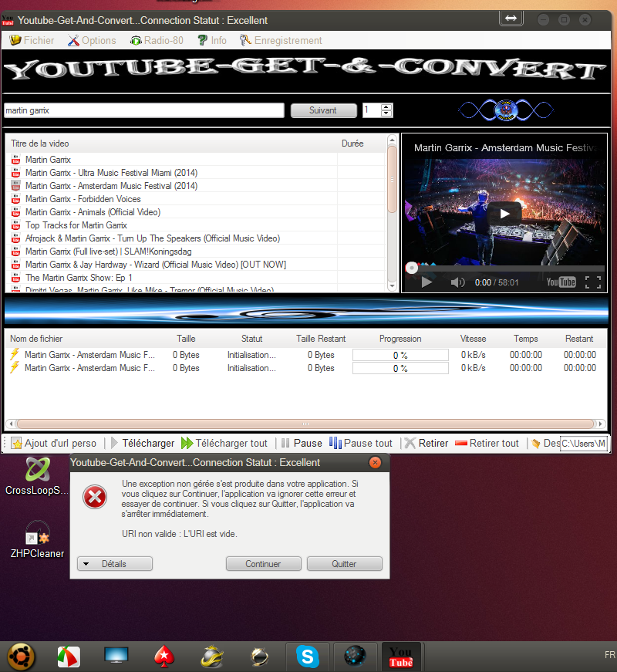Click Continuer in the error dialog
617x672 pixels.
pyautogui.click(x=264, y=563)
